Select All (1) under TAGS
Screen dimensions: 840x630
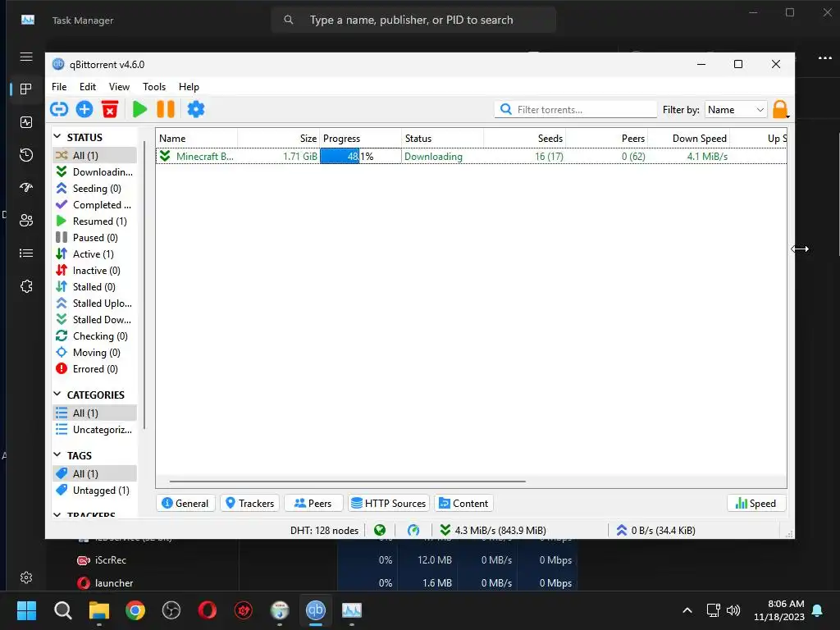coord(95,473)
